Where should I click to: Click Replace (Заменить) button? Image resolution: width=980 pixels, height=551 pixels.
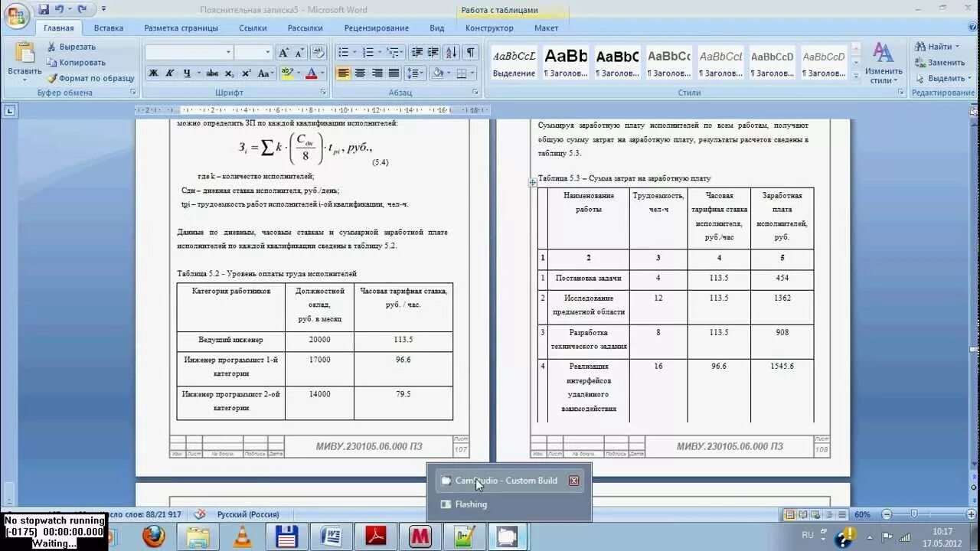939,63
